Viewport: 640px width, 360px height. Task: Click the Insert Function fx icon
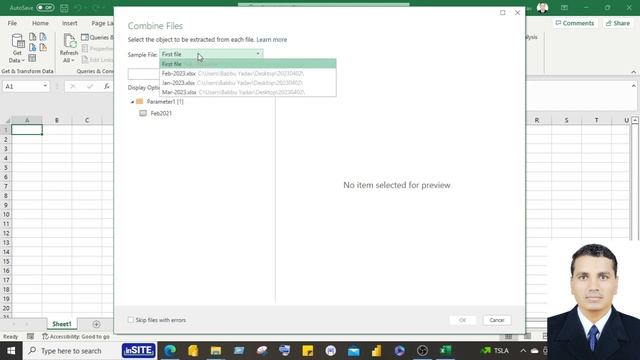(107, 86)
